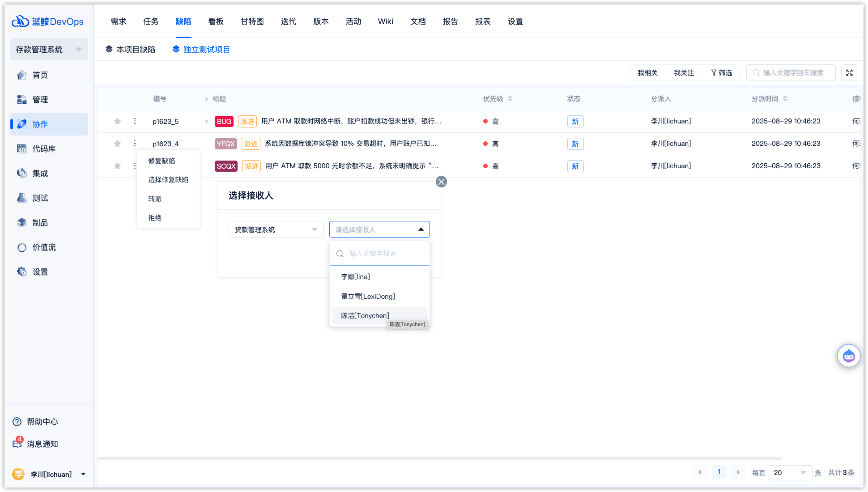Image resolution: width=868 pixels, height=492 pixels.
Task: Expand 存款管理系统 project dropdown
Action: pyautogui.click(x=49, y=50)
